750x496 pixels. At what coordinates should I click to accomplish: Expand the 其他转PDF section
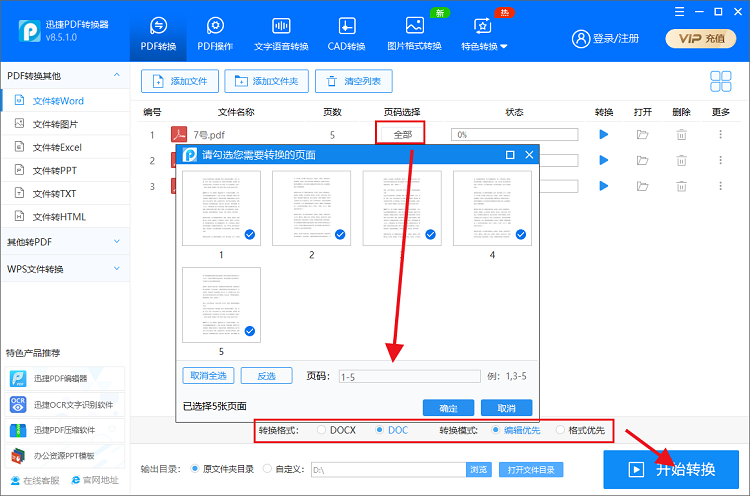[62, 242]
